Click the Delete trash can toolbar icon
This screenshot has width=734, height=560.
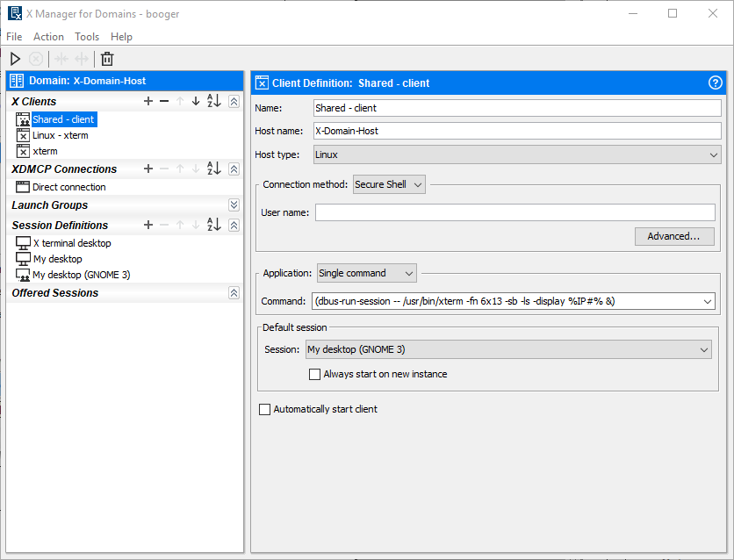pyautogui.click(x=107, y=59)
